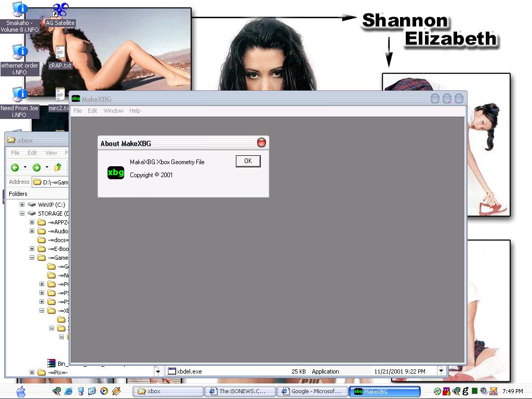Click file list scroll down arrow

[x=441, y=371]
